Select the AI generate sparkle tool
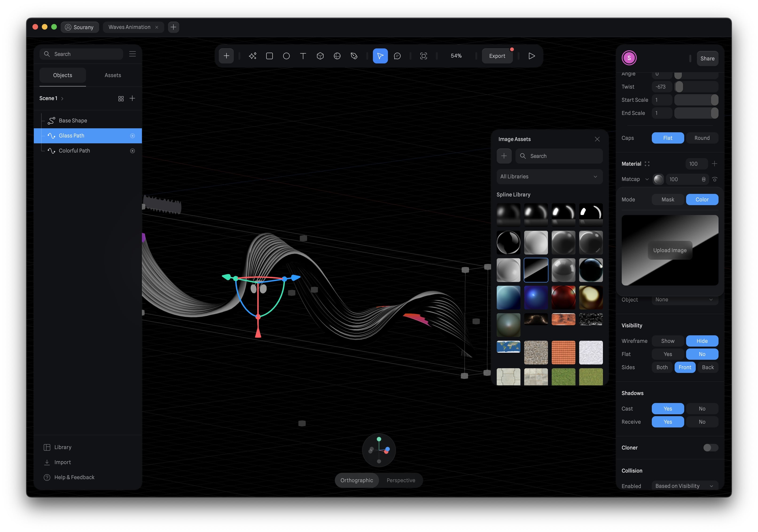 [x=253, y=56]
